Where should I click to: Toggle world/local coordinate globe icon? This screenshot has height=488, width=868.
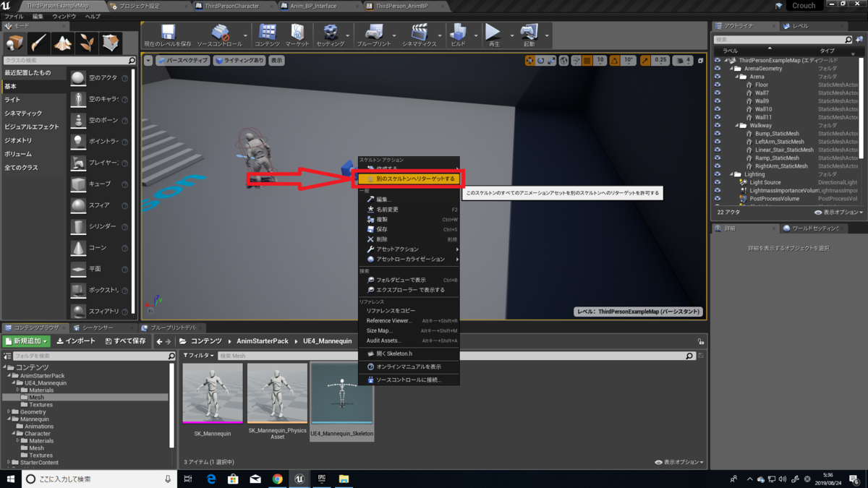(564, 61)
